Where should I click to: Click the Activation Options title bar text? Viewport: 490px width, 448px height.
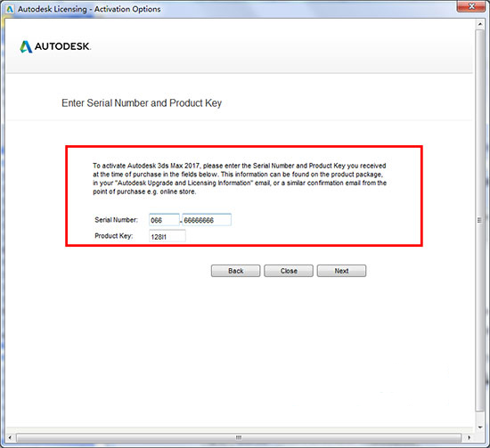[x=127, y=9]
